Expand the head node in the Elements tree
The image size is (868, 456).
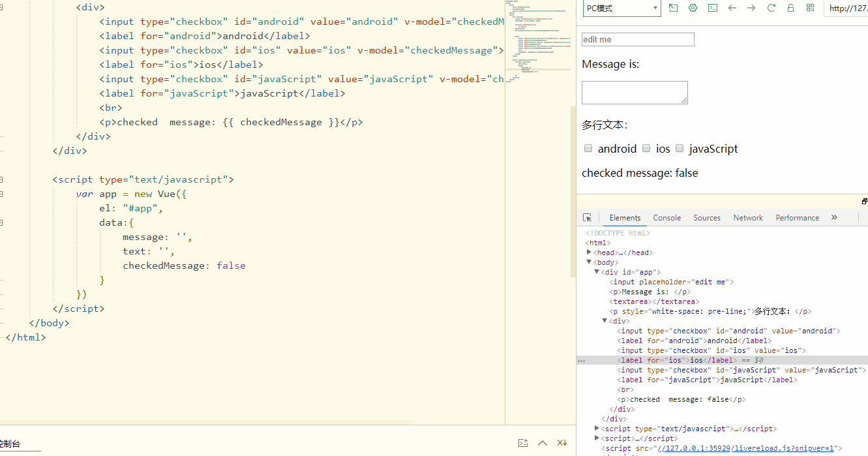pos(589,252)
